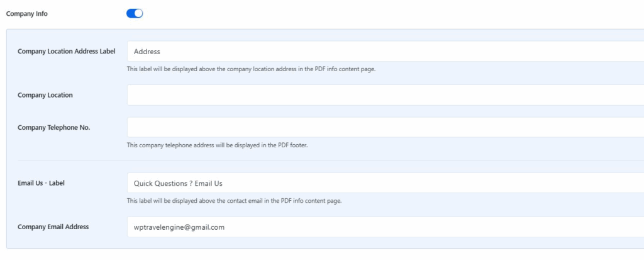Click the empty Company Location input

point(385,95)
